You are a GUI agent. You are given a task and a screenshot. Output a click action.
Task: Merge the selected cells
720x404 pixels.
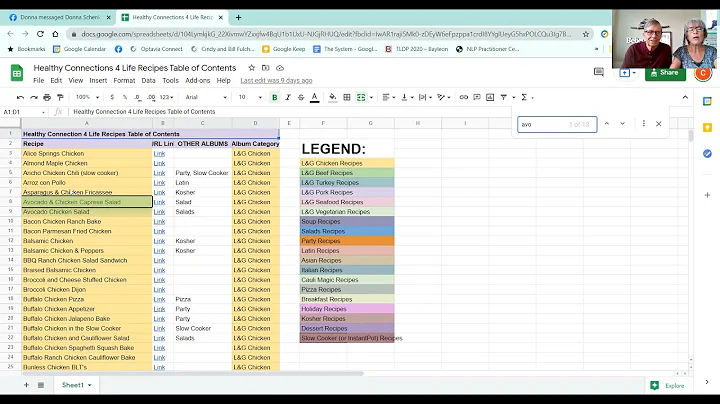pyautogui.click(x=361, y=97)
